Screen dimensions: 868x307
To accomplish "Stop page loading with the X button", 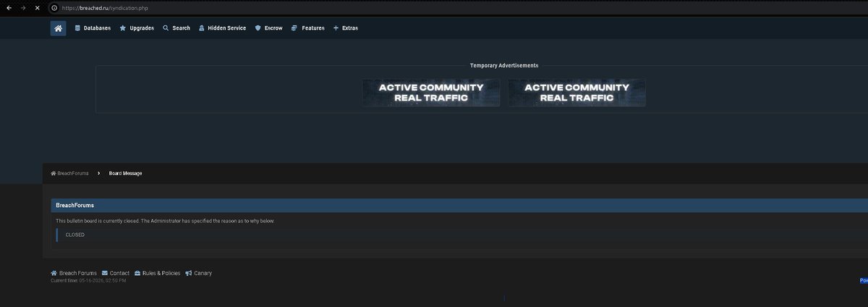I will point(38,7).
